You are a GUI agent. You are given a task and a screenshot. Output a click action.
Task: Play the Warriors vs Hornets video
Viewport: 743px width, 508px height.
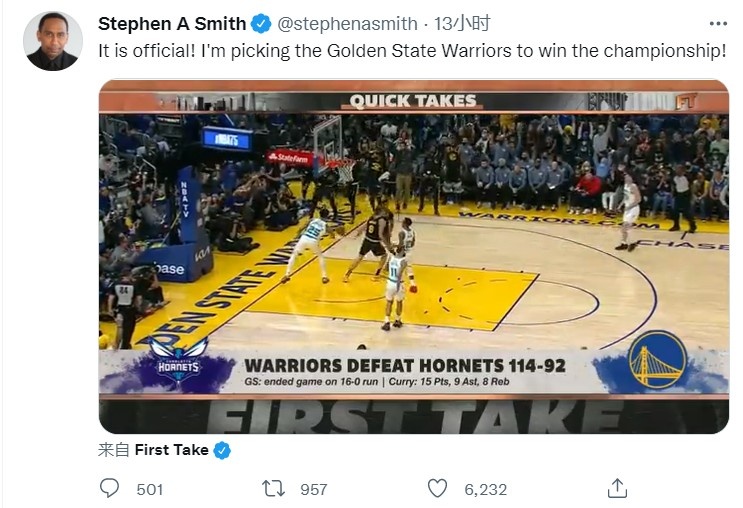tap(413, 256)
